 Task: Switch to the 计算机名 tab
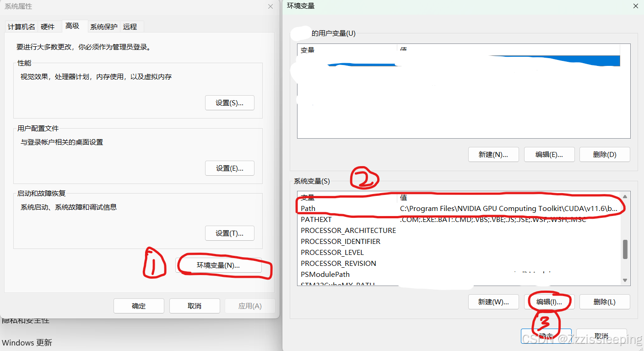21,27
